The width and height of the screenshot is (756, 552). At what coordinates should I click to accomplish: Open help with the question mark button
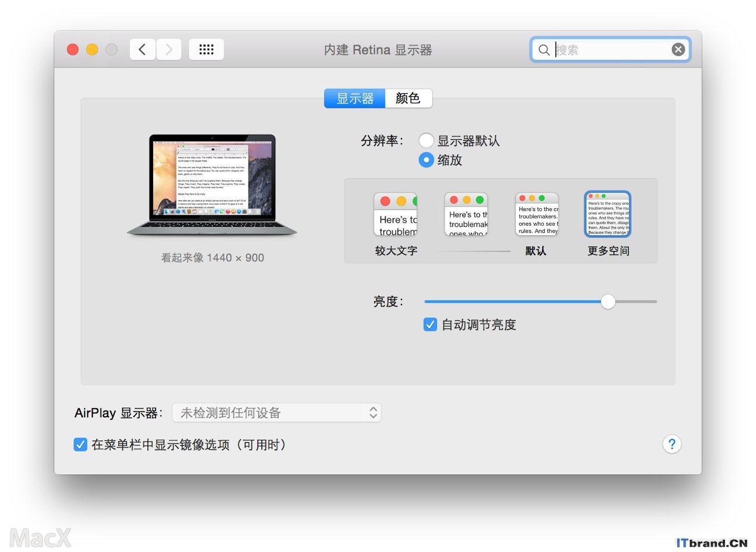coord(672,444)
